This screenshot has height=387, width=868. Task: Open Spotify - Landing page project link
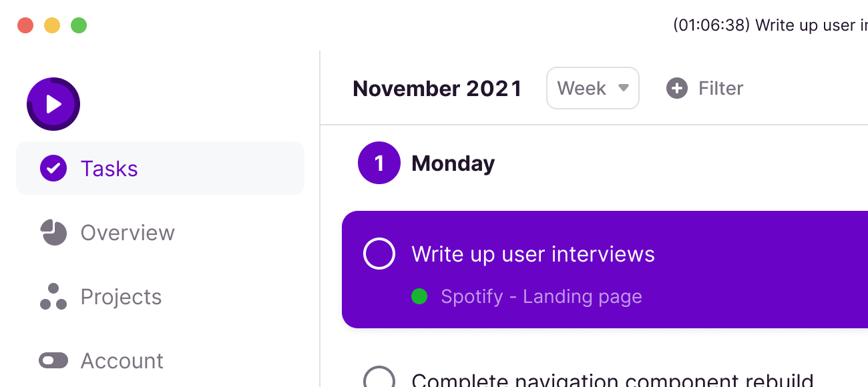[x=541, y=296]
